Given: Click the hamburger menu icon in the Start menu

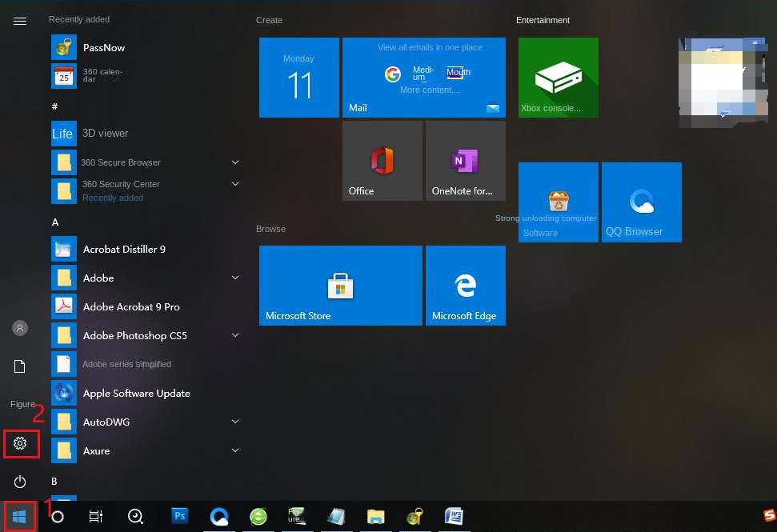Looking at the screenshot, I should (x=20, y=22).
